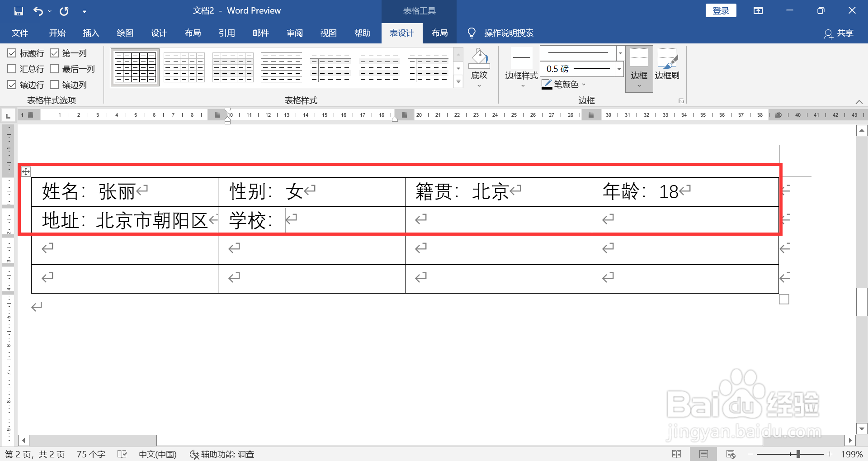Image resolution: width=868 pixels, height=461 pixels.
Task: Click the horizontal scrollbar right arrow
Action: pos(850,440)
